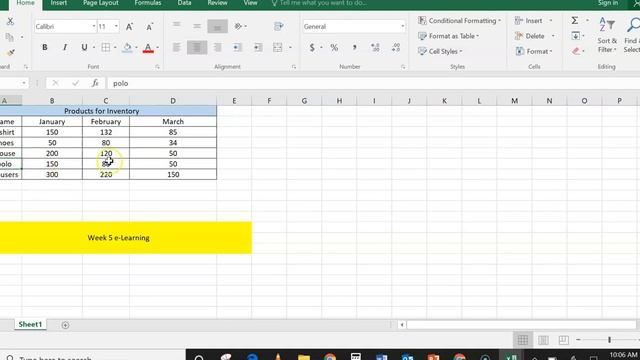This screenshot has width=640, height=360.
Task: Open the Font Color dropdown arrow
Action: (x=158, y=48)
